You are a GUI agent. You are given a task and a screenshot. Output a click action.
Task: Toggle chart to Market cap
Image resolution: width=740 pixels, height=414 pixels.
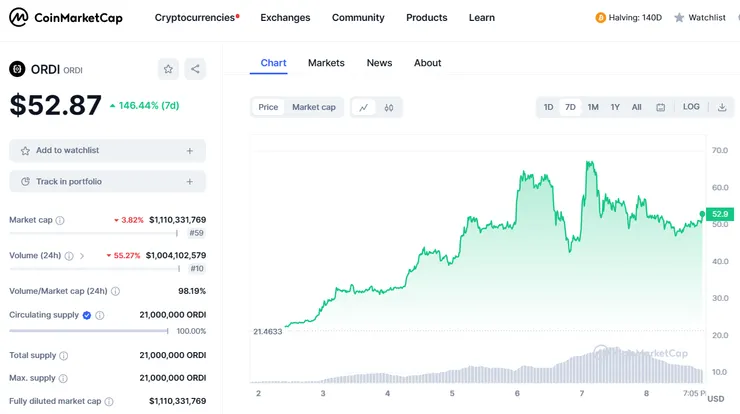314,107
